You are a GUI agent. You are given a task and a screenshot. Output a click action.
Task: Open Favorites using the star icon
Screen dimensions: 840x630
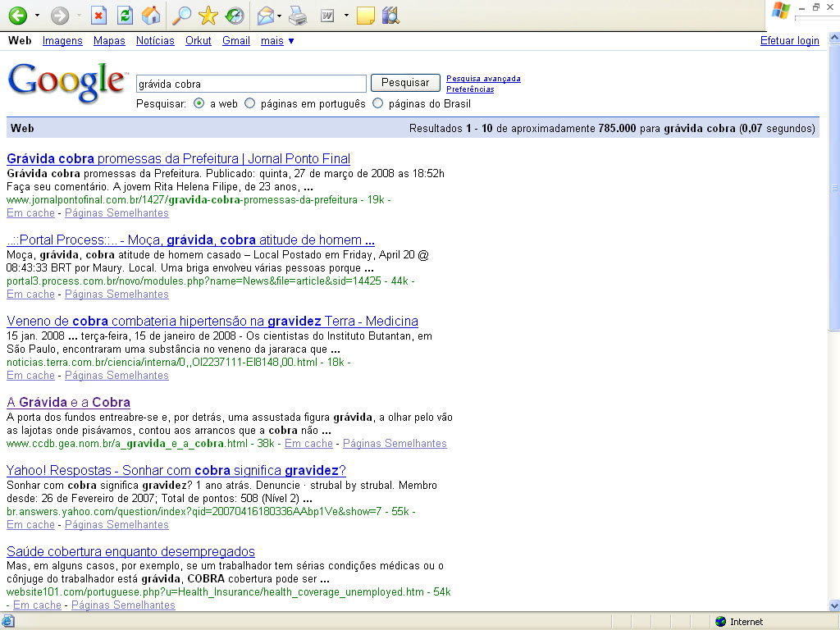[208, 16]
